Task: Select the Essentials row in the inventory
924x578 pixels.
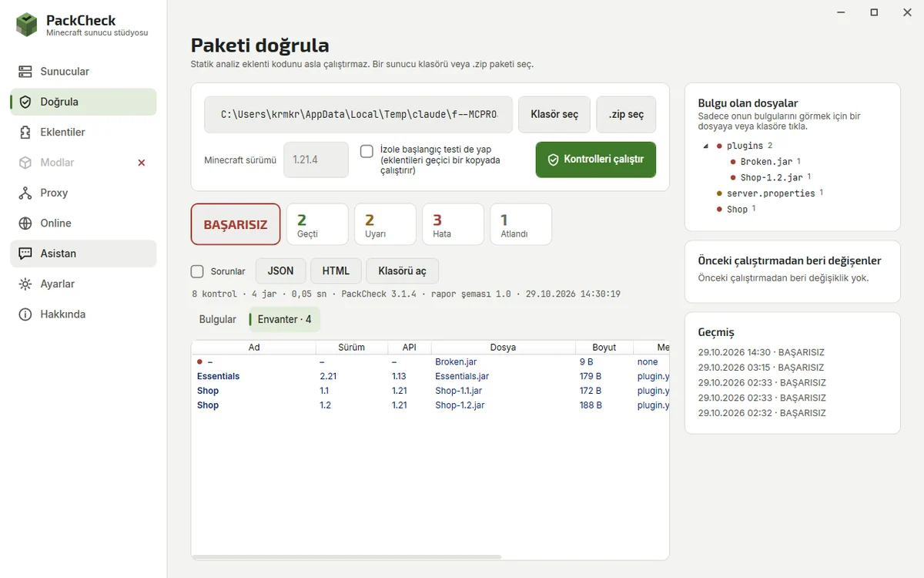Action: (430, 376)
